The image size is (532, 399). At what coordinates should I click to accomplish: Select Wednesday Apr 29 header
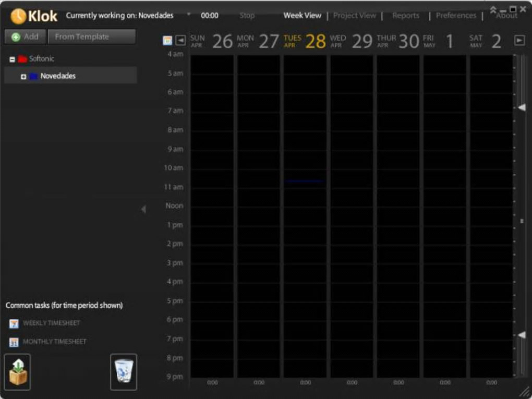click(352, 41)
